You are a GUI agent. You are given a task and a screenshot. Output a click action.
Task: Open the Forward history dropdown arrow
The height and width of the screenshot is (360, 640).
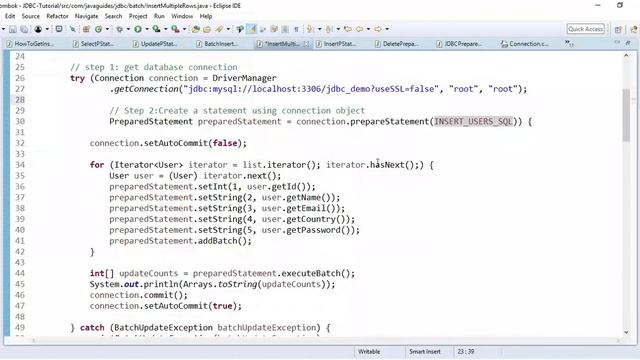coord(387,29)
